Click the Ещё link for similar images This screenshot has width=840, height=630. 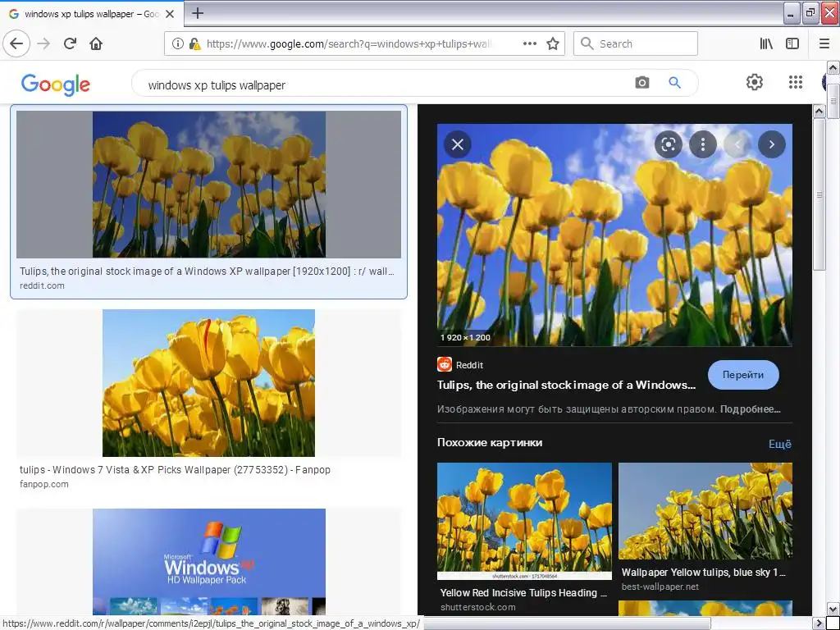point(780,444)
